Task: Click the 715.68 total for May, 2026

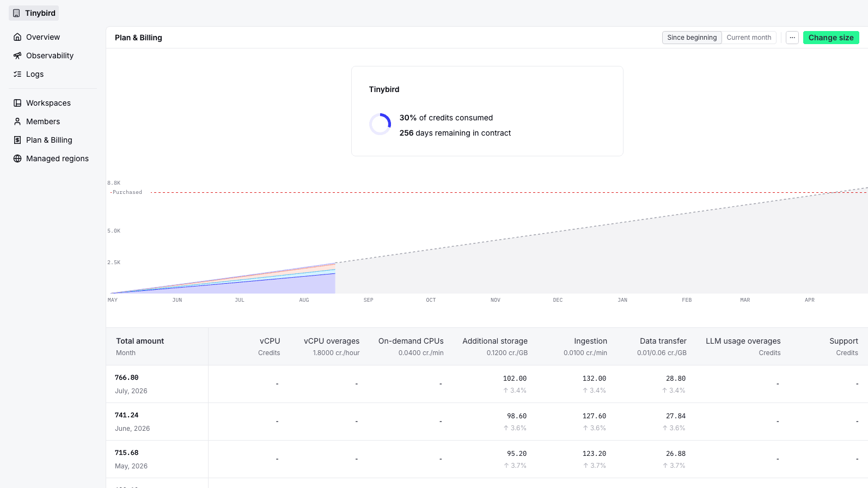Action: [x=127, y=453]
